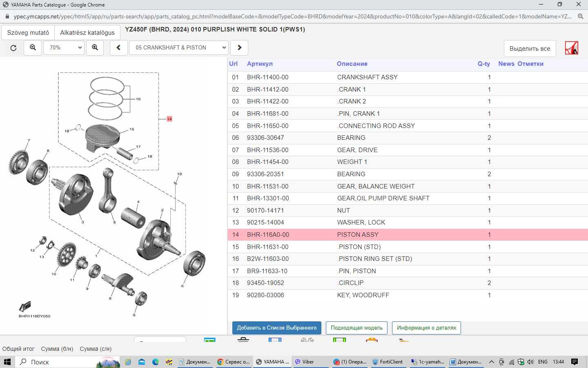This screenshot has width=588, height=368.
Task: Click the Описание column header
Action: tap(352, 64)
